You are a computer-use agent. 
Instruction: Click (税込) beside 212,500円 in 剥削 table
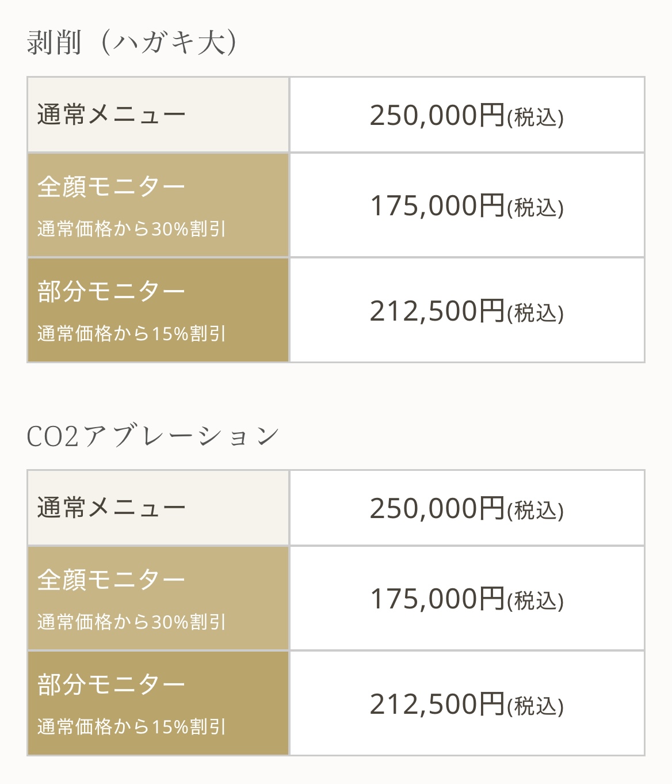tap(535, 313)
